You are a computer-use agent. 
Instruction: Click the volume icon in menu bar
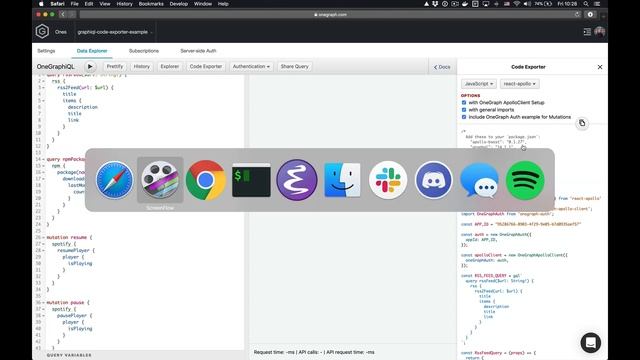(527, 4)
